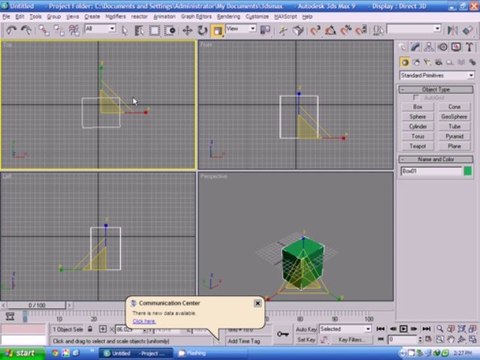Close the Communication Center balloon

258,303
